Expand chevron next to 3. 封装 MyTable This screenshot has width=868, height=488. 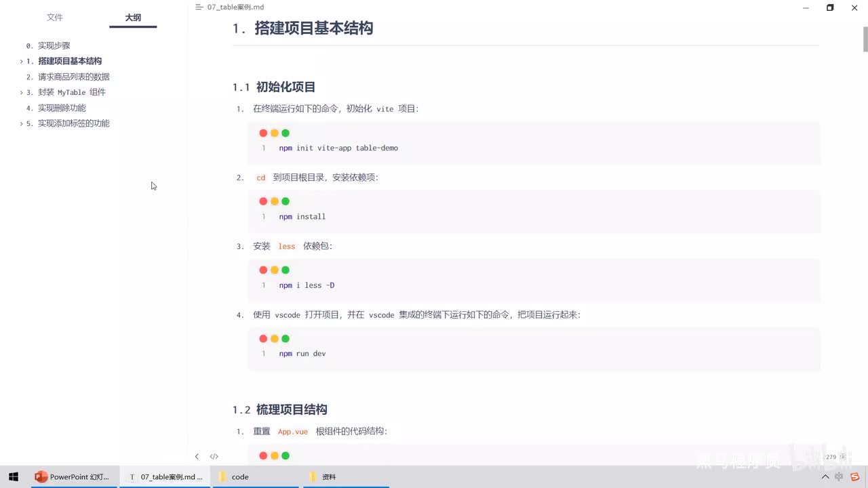click(x=21, y=92)
